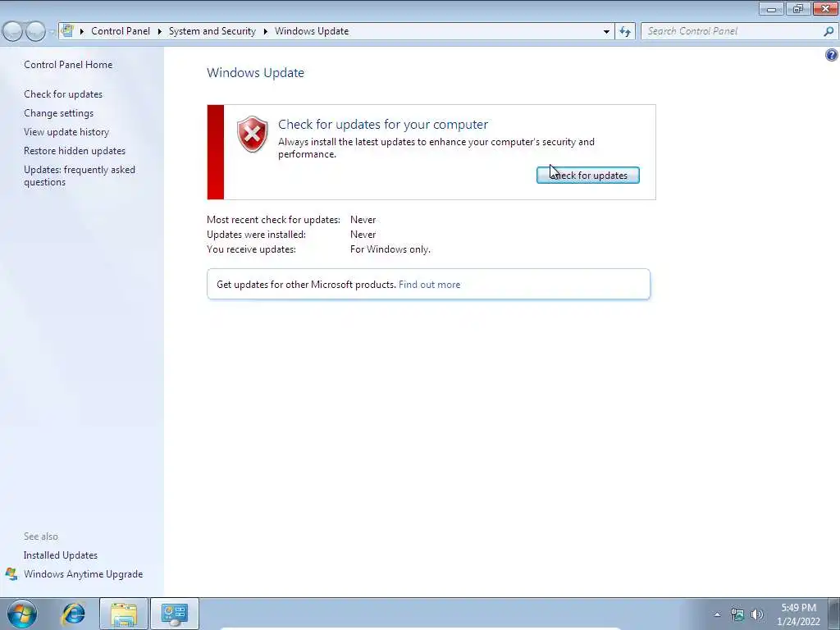Close the Windows Update window
840x630 pixels.
tap(825, 8)
